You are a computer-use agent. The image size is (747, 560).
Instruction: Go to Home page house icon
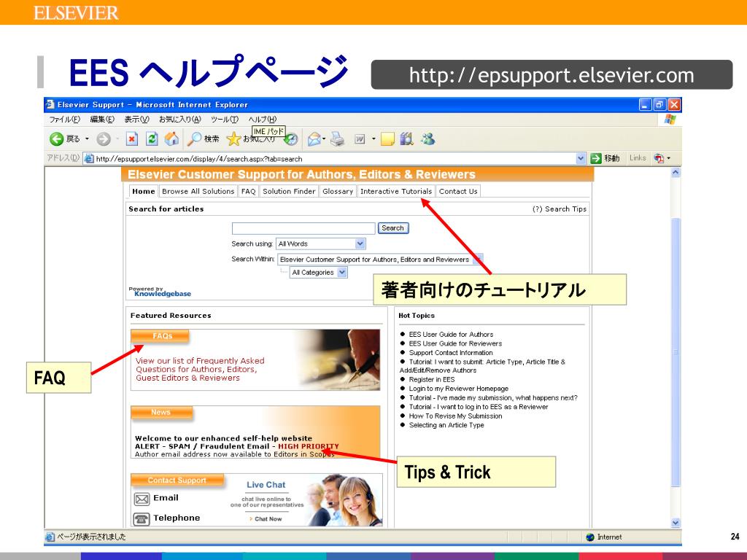click(x=171, y=139)
